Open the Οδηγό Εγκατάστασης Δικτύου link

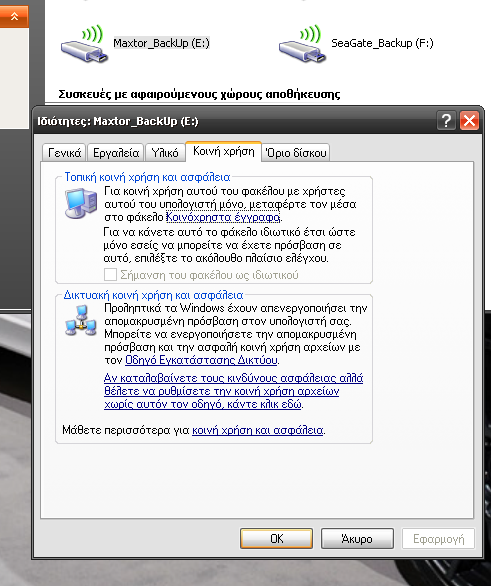[201, 360]
